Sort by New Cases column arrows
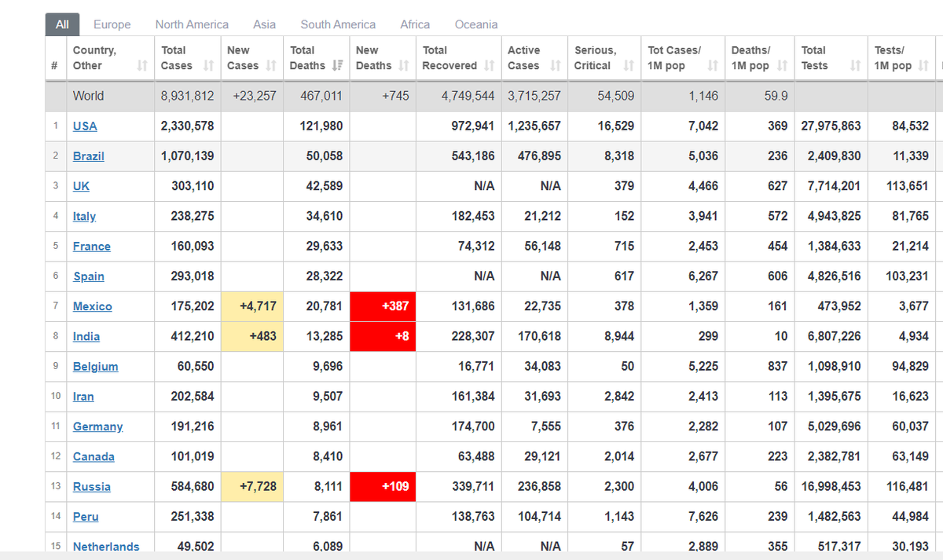The width and height of the screenshot is (943, 560). coord(271,66)
